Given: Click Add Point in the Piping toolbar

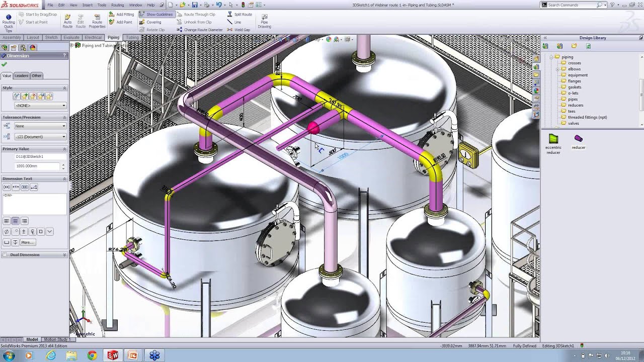Looking at the screenshot, I should pos(121,22).
